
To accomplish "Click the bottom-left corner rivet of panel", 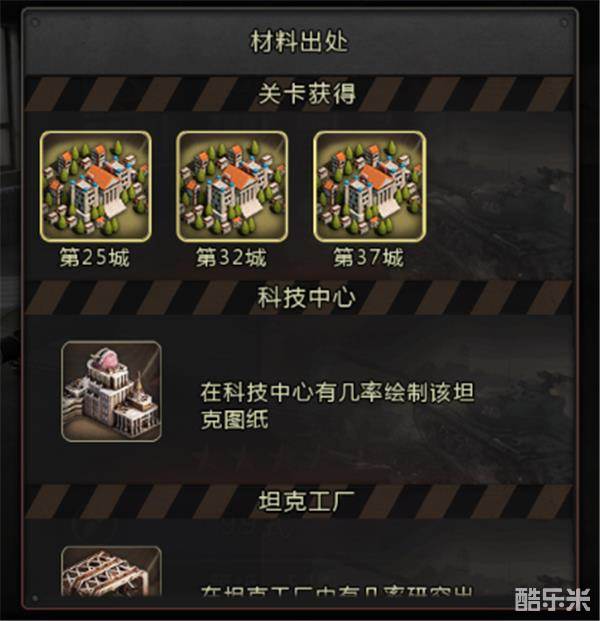I will click(x=35, y=598).
